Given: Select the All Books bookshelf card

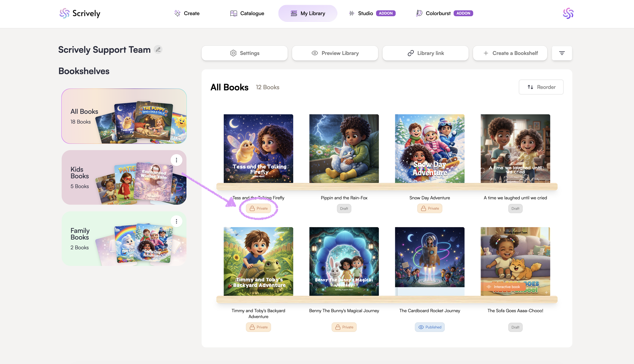Looking at the screenshot, I should coord(124,116).
